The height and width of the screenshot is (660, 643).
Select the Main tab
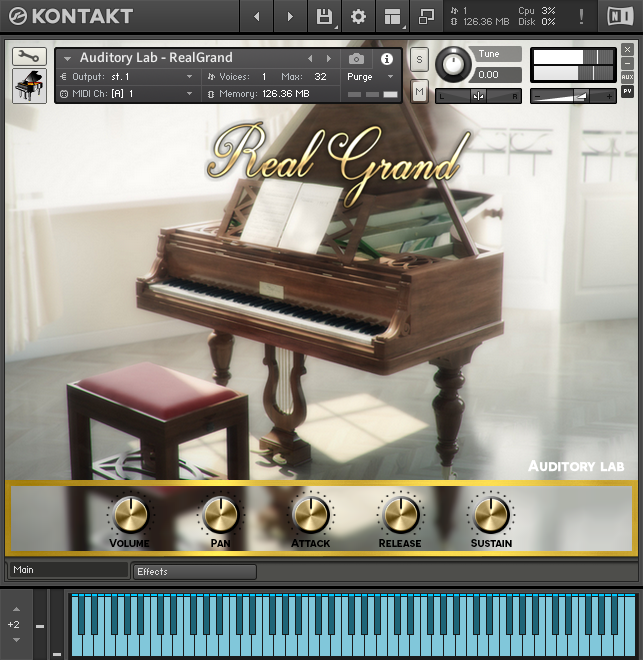pyautogui.click(x=66, y=571)
